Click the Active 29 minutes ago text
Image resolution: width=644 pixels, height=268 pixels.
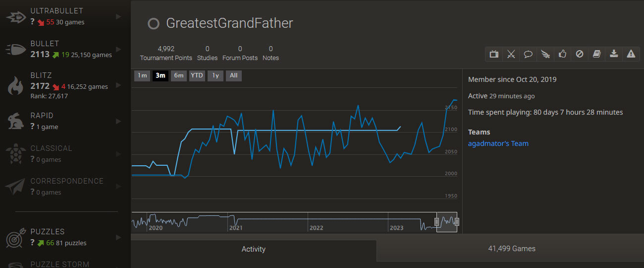click(x=501, y=96)
